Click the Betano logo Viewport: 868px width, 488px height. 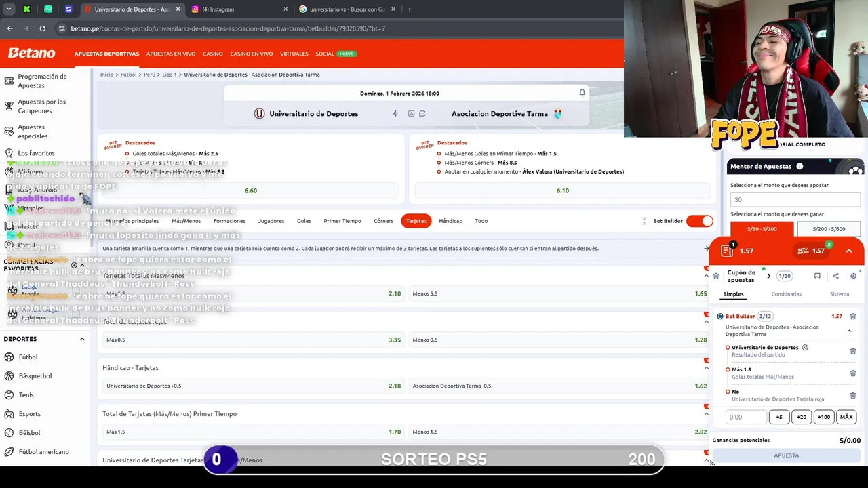click(31, 53)
